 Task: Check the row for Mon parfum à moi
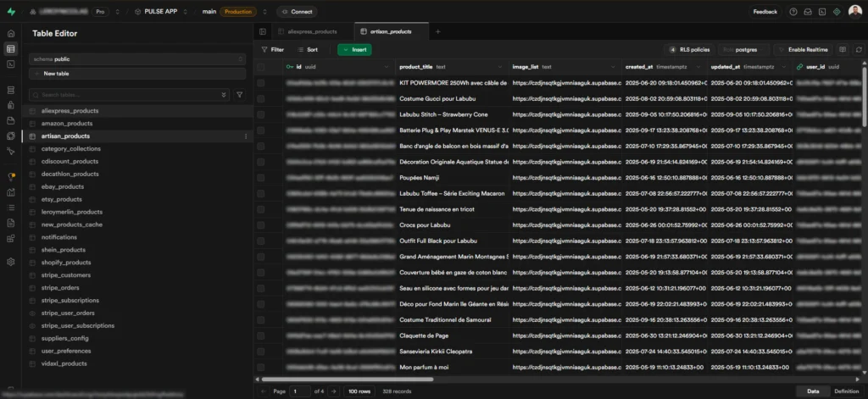pyautogui.click(x=261, y=367)
